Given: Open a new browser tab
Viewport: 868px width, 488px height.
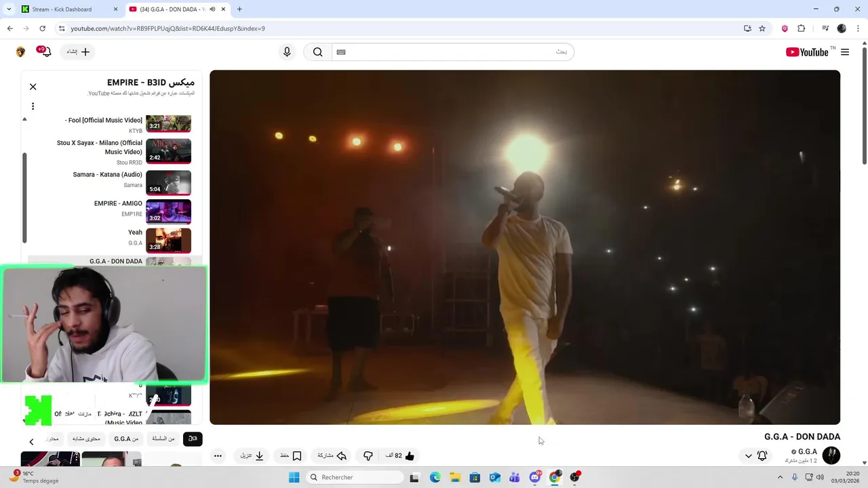Looking at the screenshot, I should coord(239,9).
